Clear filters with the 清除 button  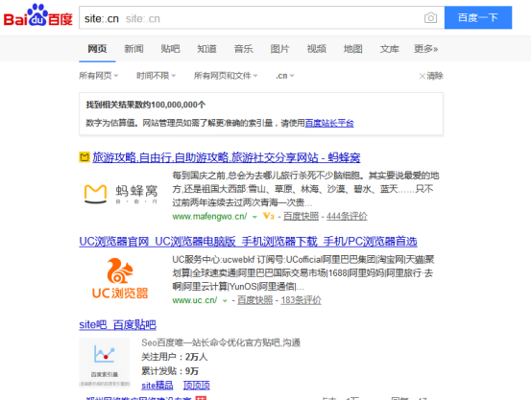click(x=431, y=76)
